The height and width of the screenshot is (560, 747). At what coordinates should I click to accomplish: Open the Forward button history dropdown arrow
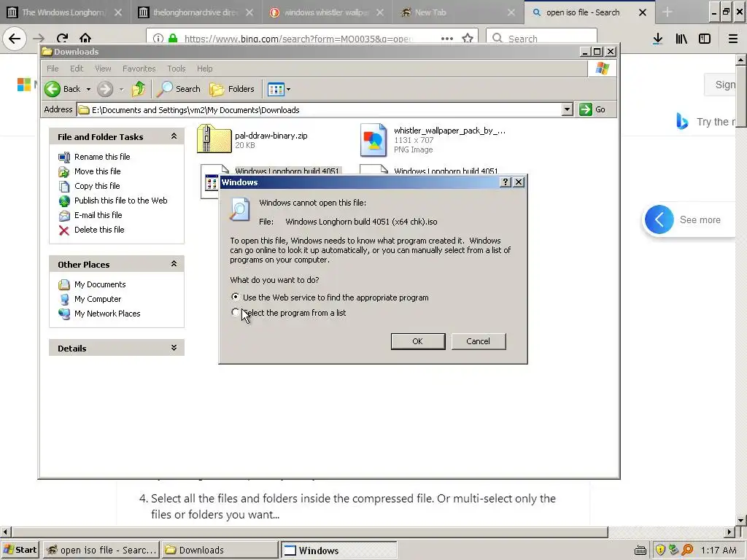point(121,90)
